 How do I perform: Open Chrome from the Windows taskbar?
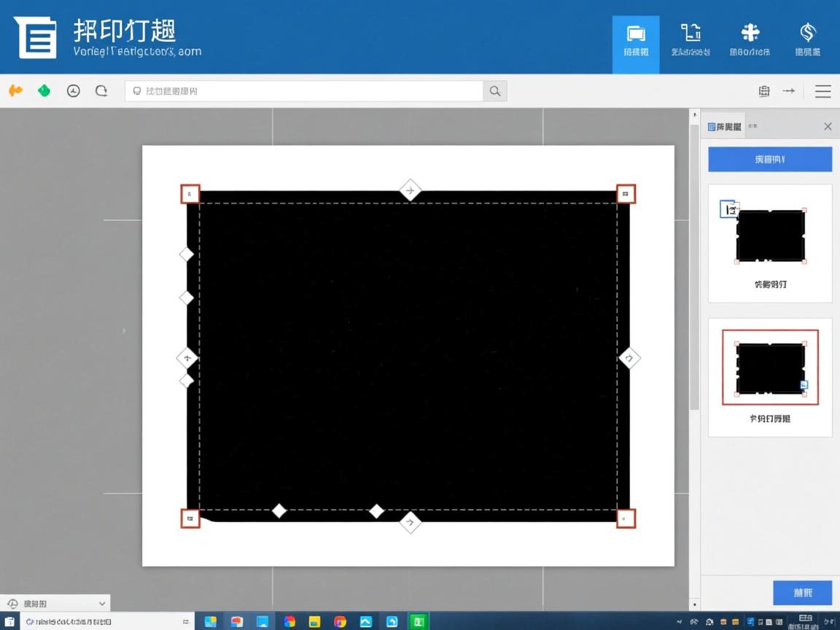coord(340,621)
